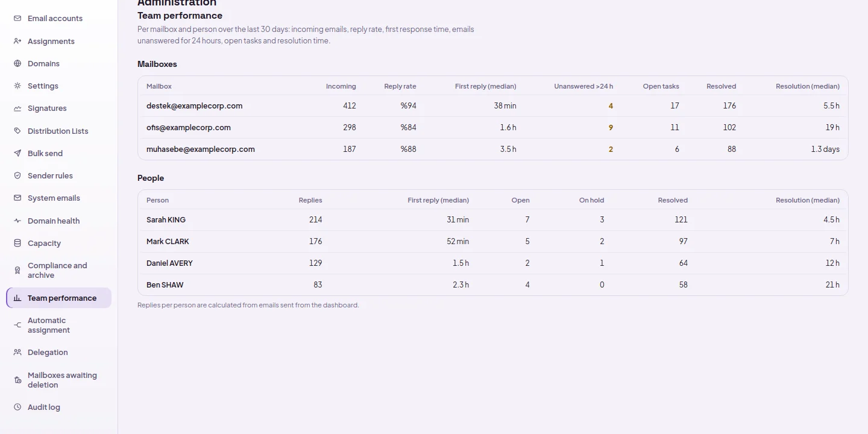Click the pulse icon beside Domain health
Screen dimensions: 868x434
point(17,221)
